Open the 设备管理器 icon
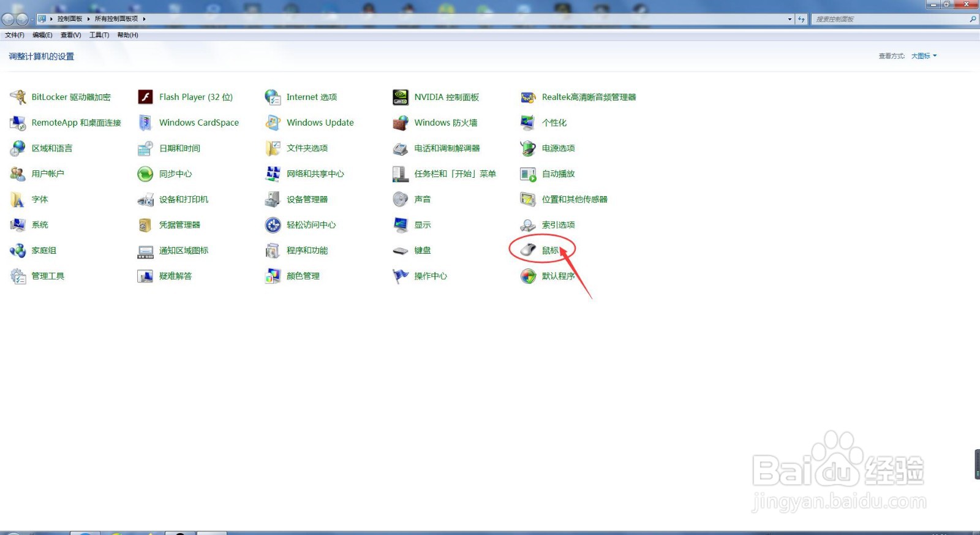The height and width of the screenshot is (535, 980). [273, 199]
